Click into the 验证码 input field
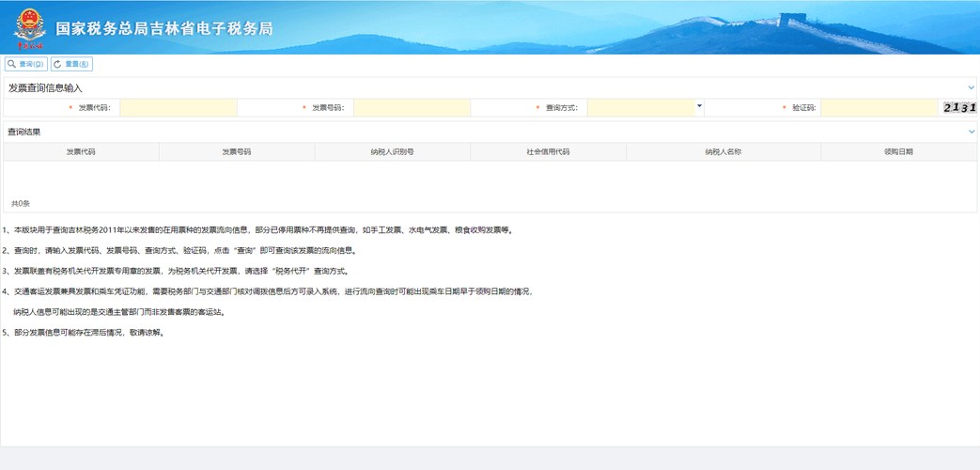The width and height of the screenshot is (980, 470). click(879, 108)
